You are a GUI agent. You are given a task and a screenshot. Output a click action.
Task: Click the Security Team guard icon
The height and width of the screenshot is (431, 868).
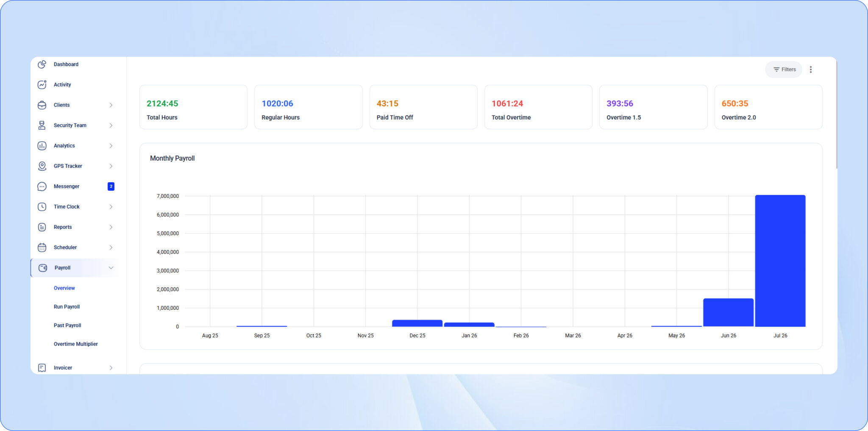tap(42, 125)
